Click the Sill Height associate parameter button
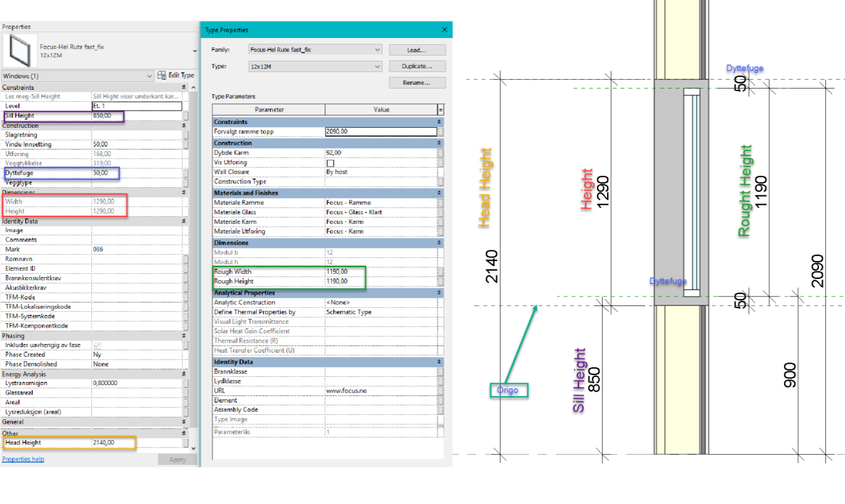845x504 pixels. tap(186, 116)
